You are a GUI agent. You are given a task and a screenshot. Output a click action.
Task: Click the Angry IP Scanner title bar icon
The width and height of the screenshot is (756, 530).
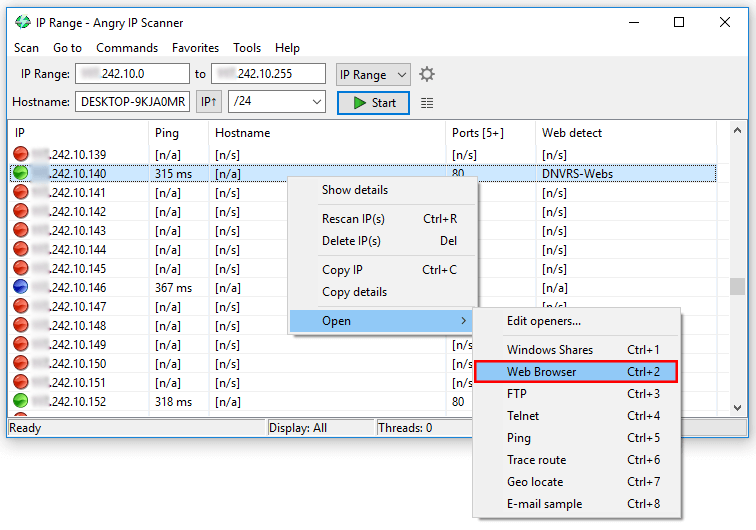pos(23,22)
